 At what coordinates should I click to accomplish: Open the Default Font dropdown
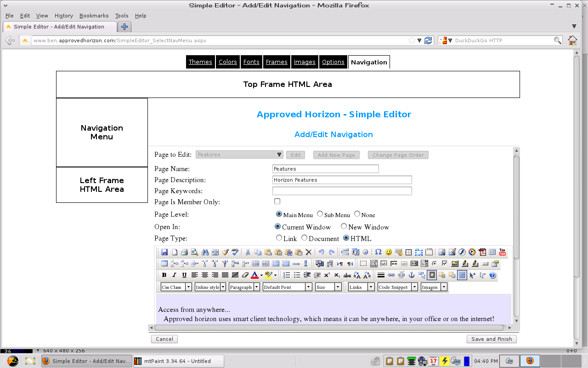tap(288, 287)
